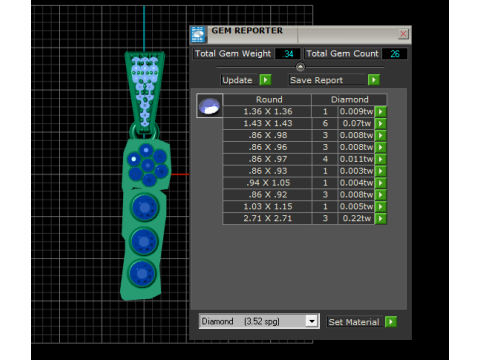Select the .94 X 1.05 size cell
Screen dimensions: 480x360
click(267, 183)
